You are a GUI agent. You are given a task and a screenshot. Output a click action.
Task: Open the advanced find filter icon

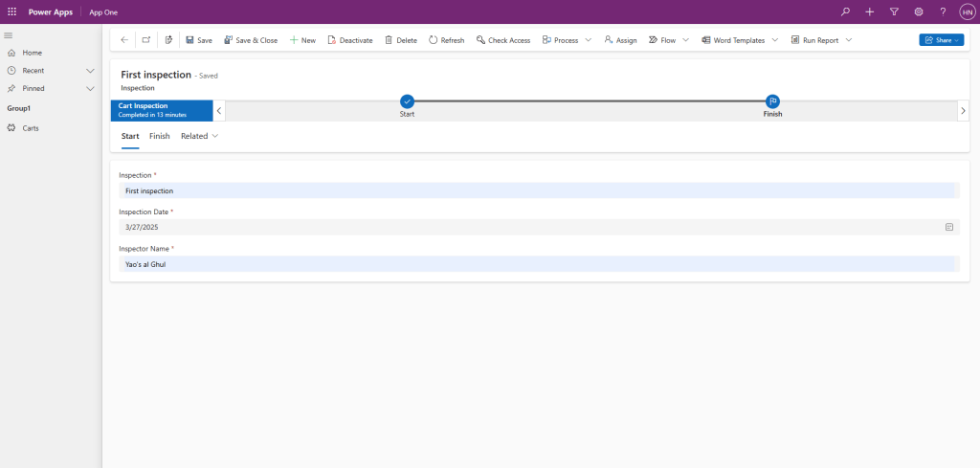coord(894,11)
